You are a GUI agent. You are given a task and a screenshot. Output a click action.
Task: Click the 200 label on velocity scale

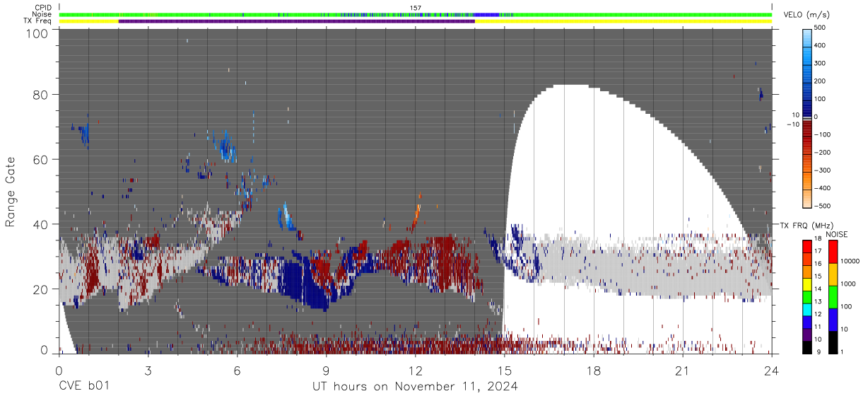821,81
